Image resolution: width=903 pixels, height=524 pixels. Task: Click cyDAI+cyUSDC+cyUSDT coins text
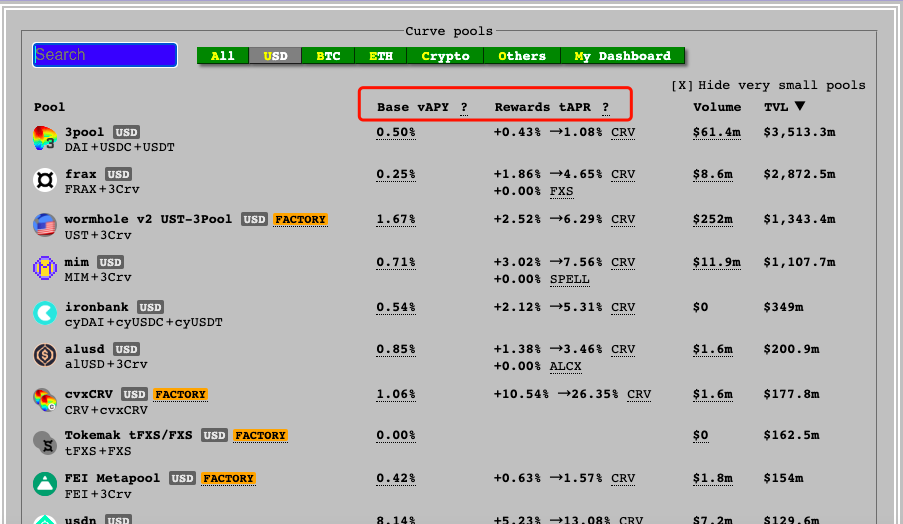[143, 322]
